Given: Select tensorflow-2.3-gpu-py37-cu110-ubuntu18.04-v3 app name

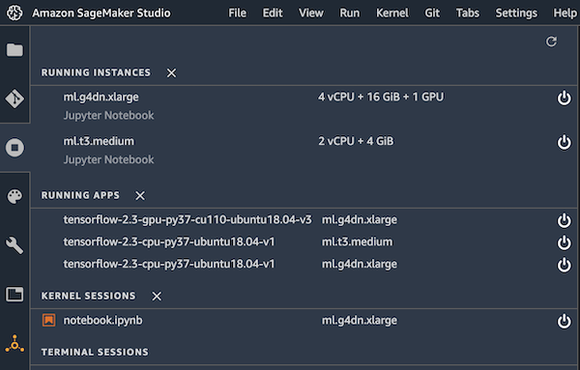Looking at the screenshot, I should (x=188, y=220).
